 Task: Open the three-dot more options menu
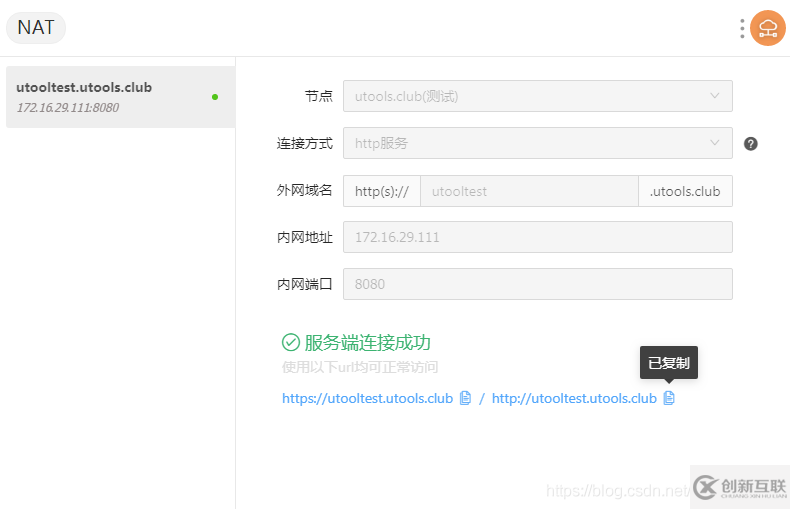coord(742,29)
